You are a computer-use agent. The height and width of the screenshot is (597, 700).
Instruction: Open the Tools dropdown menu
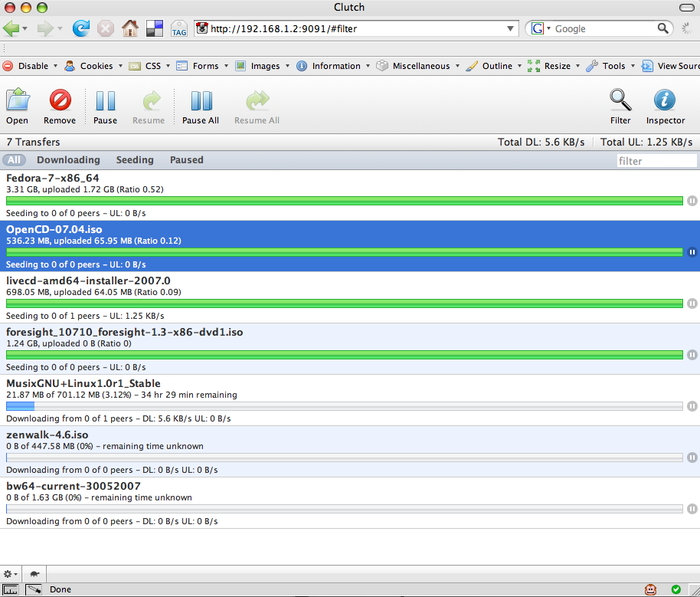click(610, 66)
